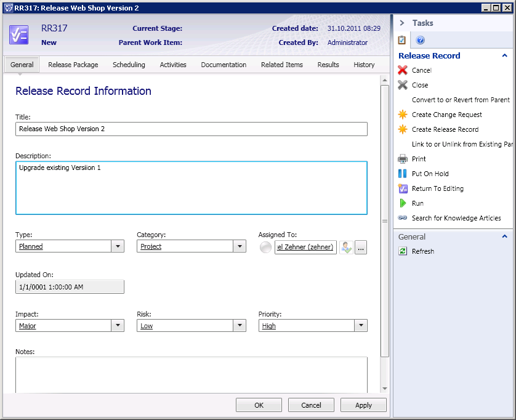Switch to the Release Package tab
The height and width of the screenshot is (420, 516).
click(73, 65)
